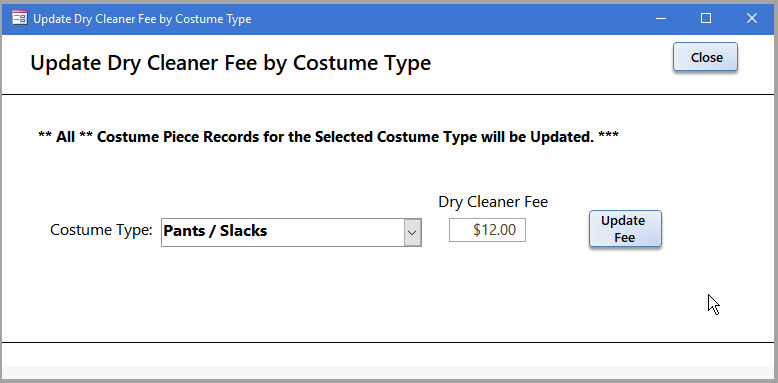This screenshot has width=778, height=383.
Task: Click the large form heading text
Action: coord(231,64)
